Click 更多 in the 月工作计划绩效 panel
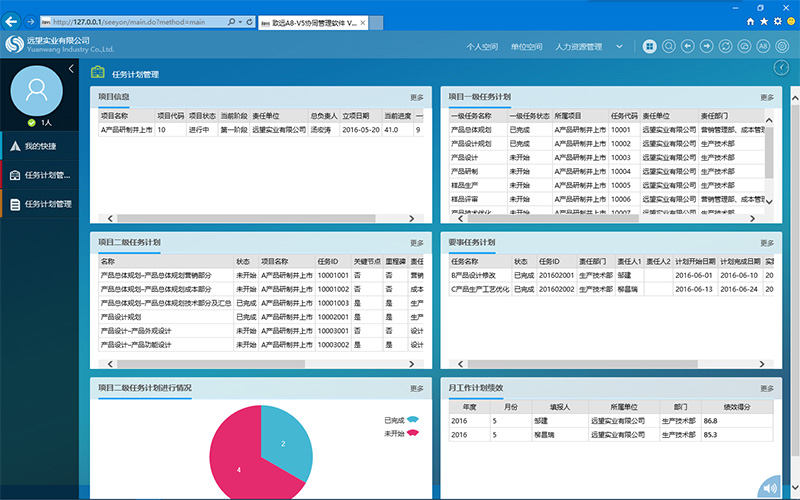800x500 pixels. coord(767,388)
